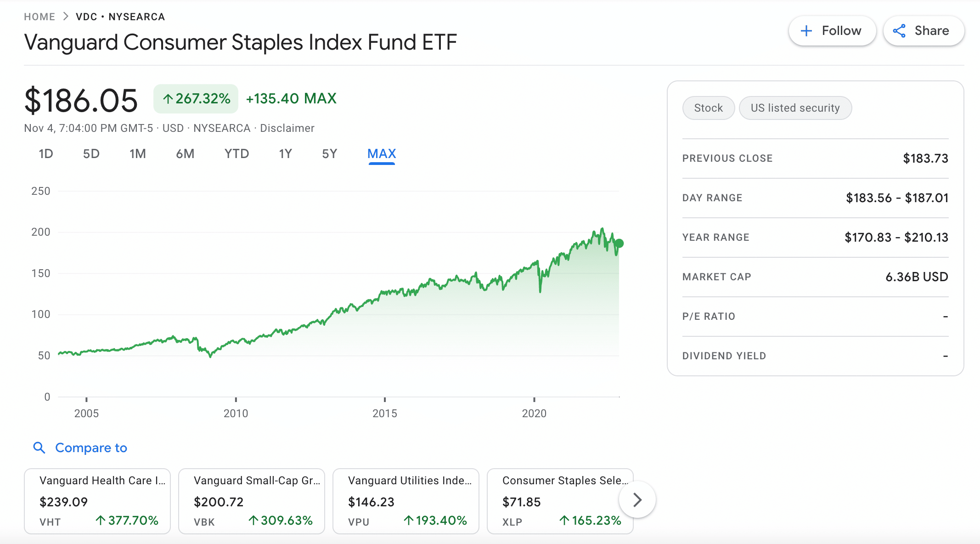Click the 2020 x-axis label
The height and width of the screenshot is (544, 980).
(x=534, y=414)
